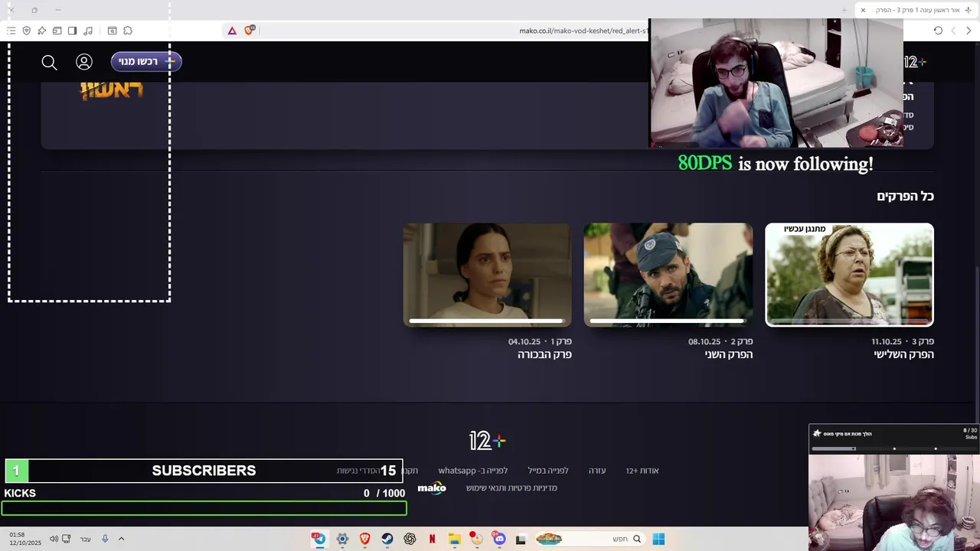The image size is (980, 551).
Task: Open the עזרה help footer link
Action: tap(597, 471)
